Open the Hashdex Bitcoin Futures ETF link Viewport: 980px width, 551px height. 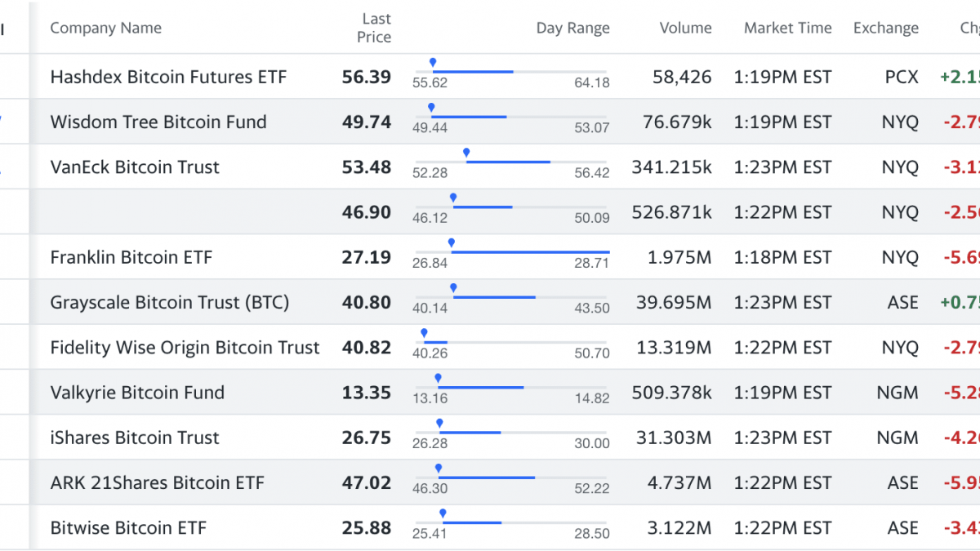pos(168,77)
